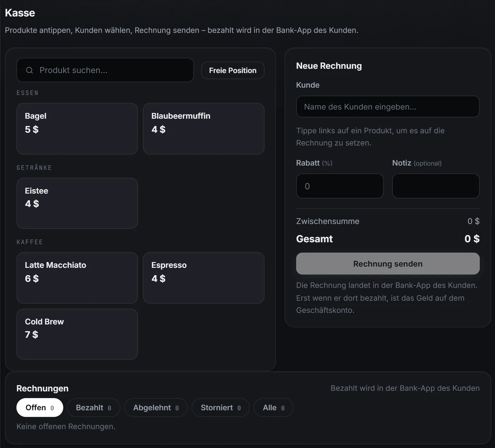The image size is (495, 448).
Task: Switch to the Abgelehnt invoices tab
Action: (x=156, y=408)
